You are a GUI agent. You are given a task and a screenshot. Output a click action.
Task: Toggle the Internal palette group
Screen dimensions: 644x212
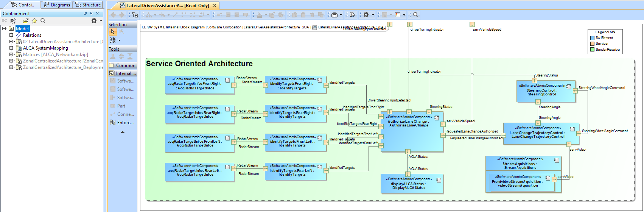122,73
